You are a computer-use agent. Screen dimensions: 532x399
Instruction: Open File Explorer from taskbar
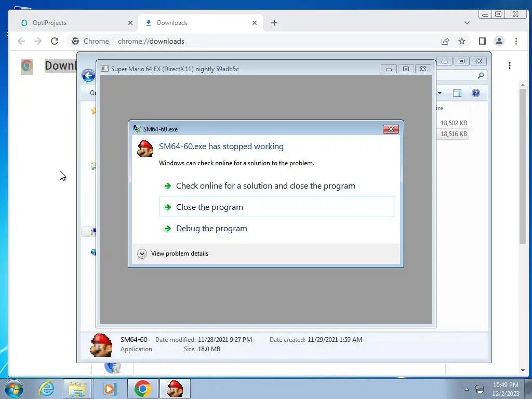click(77, 389)
